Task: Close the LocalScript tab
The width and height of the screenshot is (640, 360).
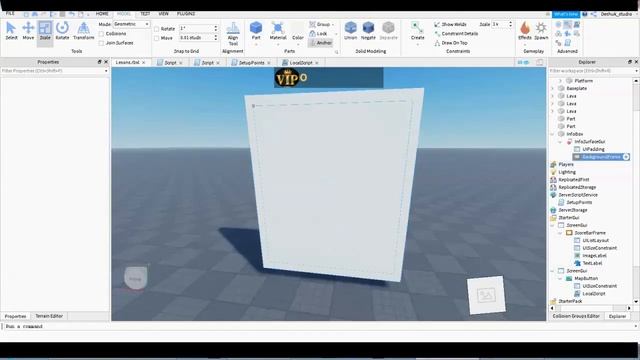Action: point(317,63)
